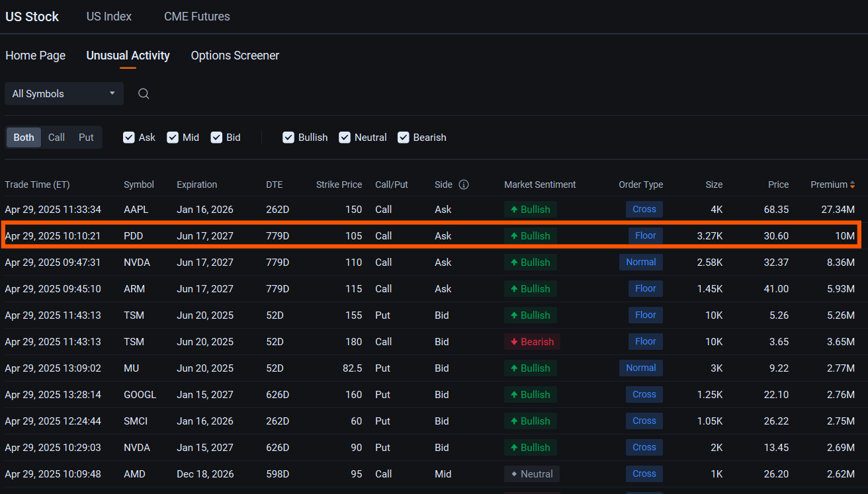The image size is (868, 494).
Task: Click the Cross tag in AAPL row
Action: click(x=644, y=210)
